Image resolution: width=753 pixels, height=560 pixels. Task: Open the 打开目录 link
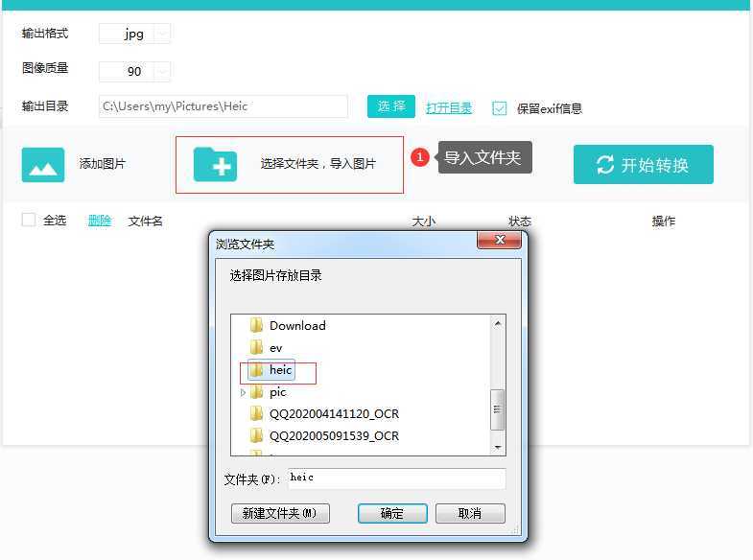(x=449, y=108)
